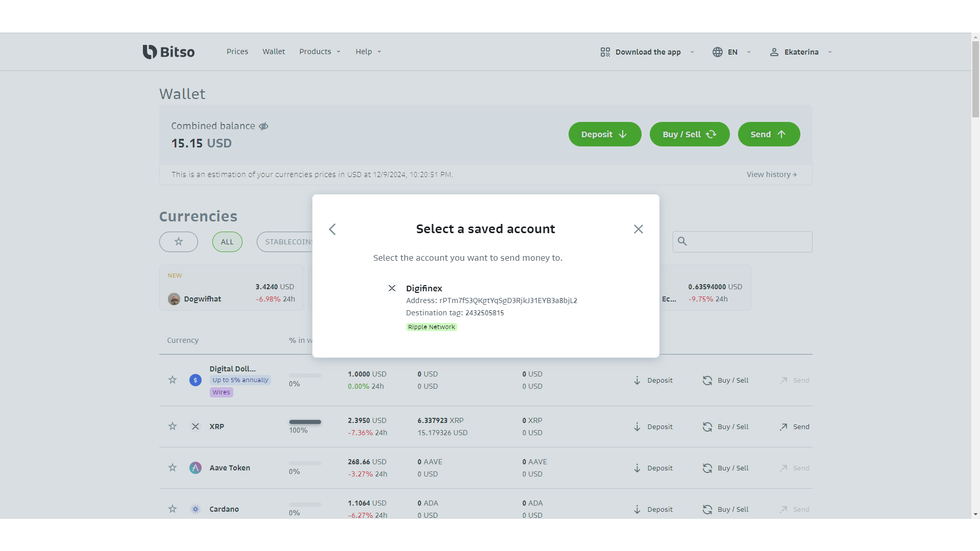Click the green Send button

[769, 134]
